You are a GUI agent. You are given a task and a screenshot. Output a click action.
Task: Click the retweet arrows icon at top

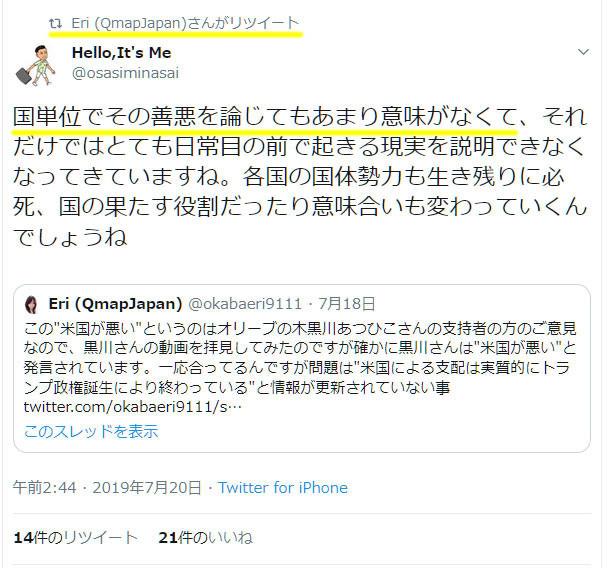(x=55, y=24)
